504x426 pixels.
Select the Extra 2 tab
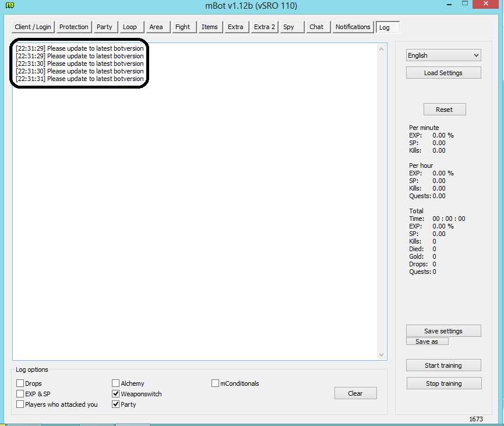pos(264,27)
